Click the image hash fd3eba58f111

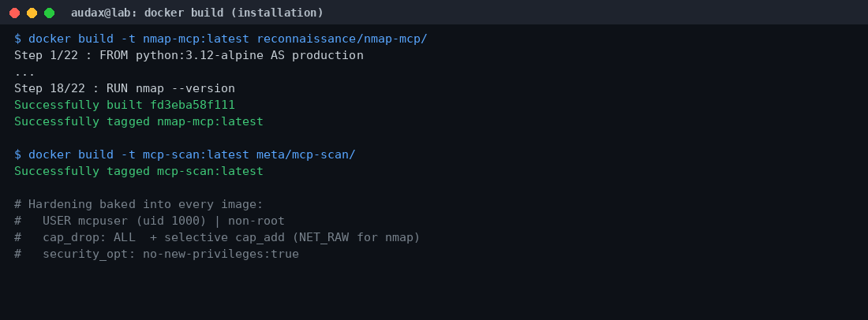(193, 105)
